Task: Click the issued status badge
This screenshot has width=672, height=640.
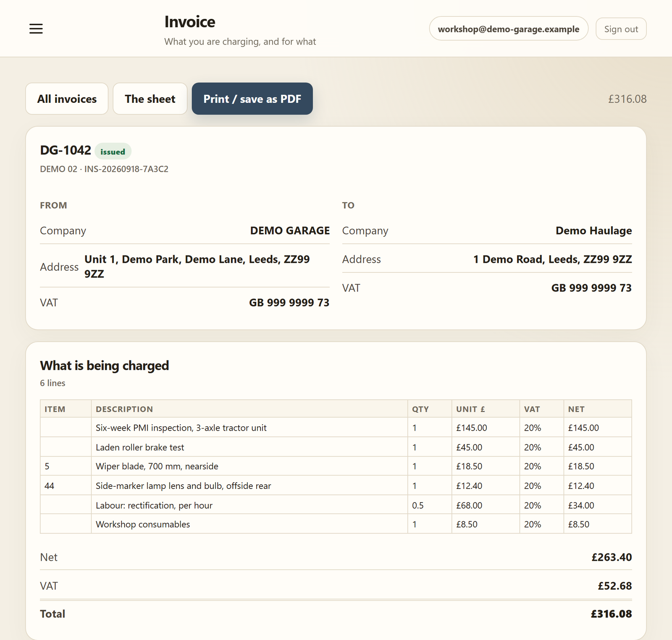Action: (x=113, y=152)
